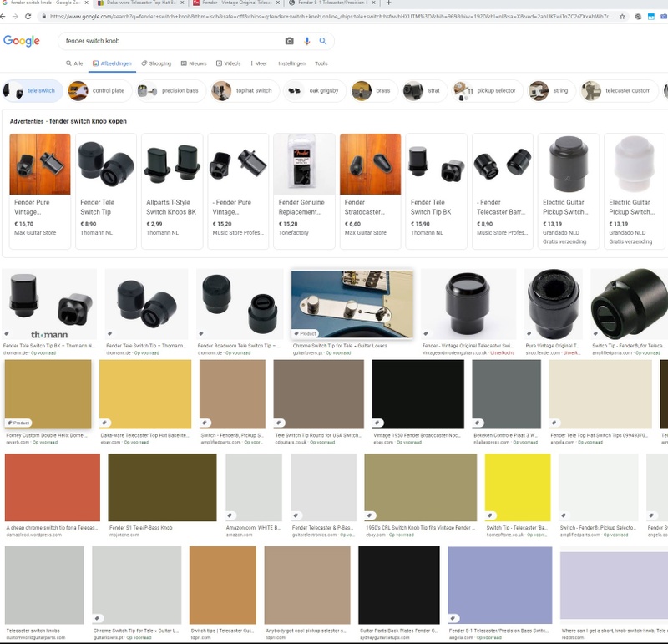668x644 pixels.
Task: Click the Amazon.com WHITE B... result title
Action: pyautogui.click(x=253, y=528)
